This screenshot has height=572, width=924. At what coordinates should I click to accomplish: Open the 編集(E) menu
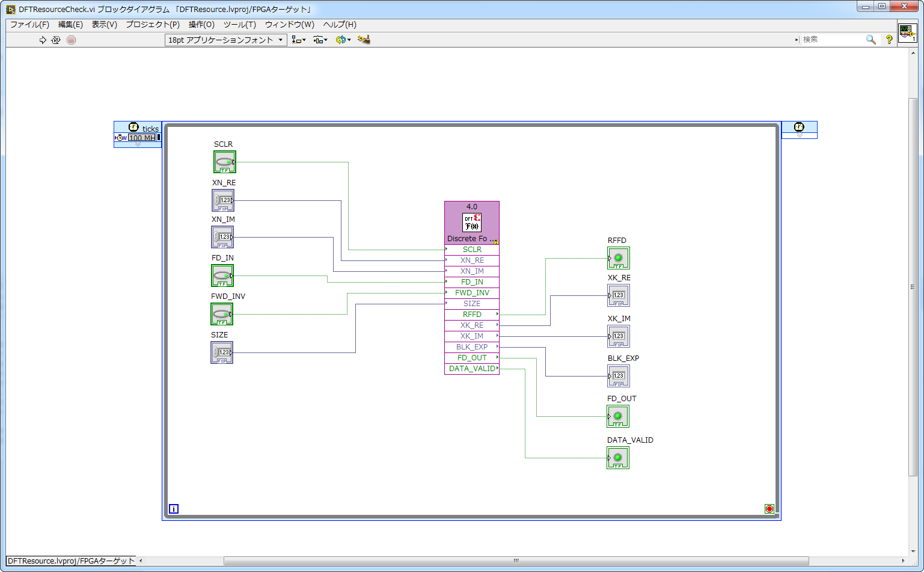point(70,25)
